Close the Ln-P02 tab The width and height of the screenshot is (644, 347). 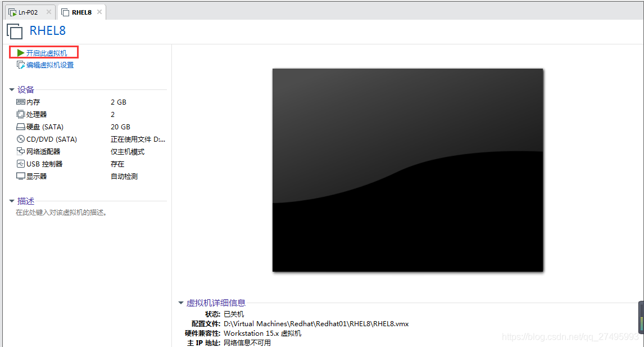[48, 12]
